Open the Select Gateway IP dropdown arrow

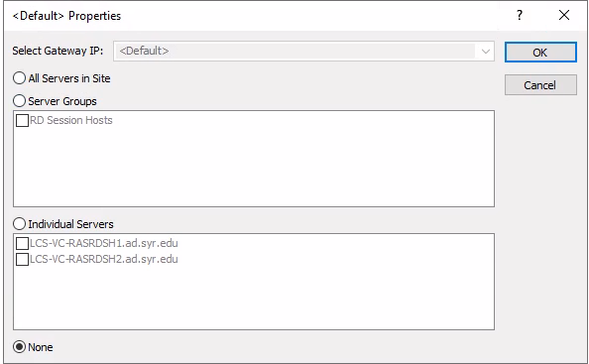[485, 52]
